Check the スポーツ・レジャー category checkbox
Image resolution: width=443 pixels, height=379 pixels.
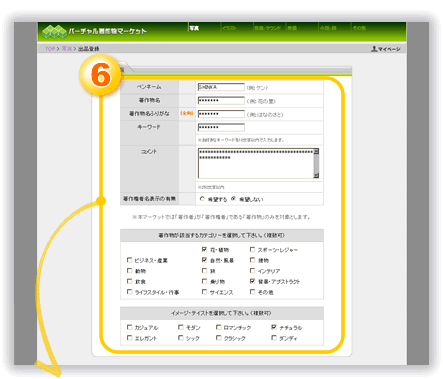252,249
